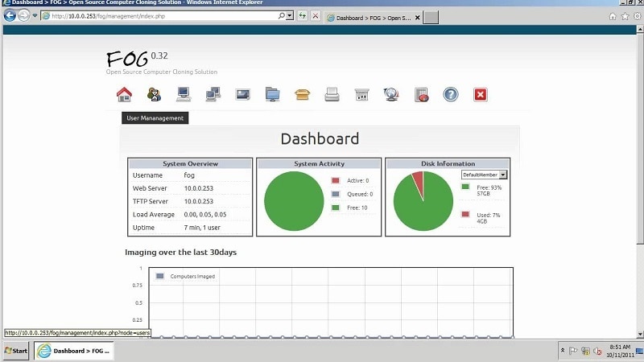Click the Windows Start button
This screenshot has height=362, width=644.
point(15,351)
